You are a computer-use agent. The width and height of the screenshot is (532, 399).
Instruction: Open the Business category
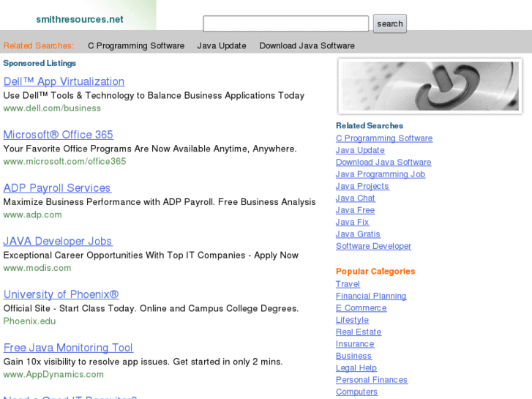(x=353, y=356)
